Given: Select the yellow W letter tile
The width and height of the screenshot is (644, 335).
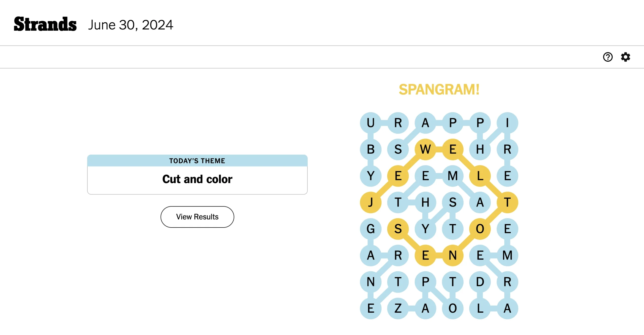Looking at the screenshot, I should coord(425,149).
